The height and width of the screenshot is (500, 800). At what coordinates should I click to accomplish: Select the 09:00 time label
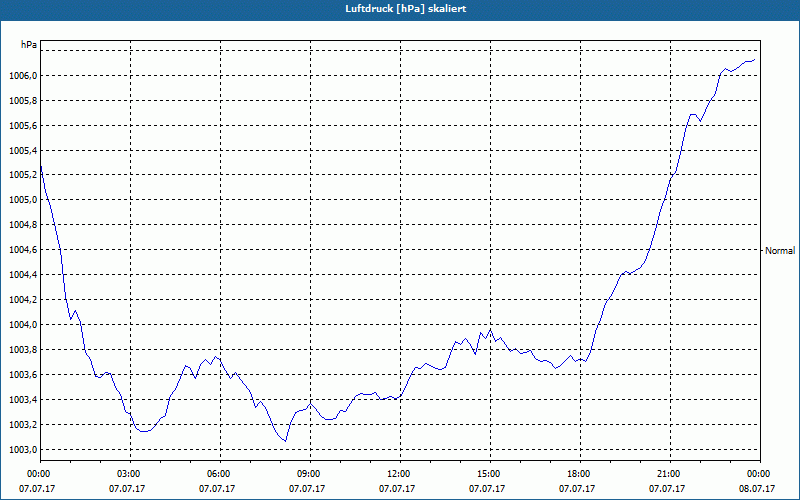[x=307, y=474]
